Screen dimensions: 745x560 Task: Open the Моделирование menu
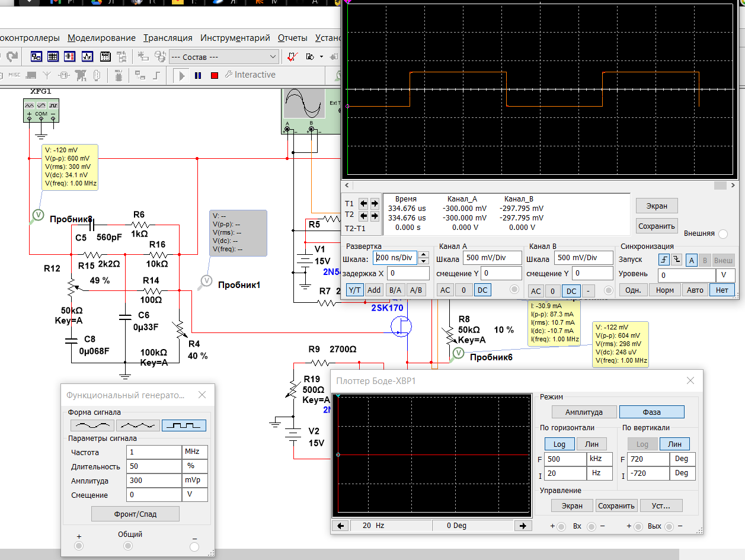101,38
